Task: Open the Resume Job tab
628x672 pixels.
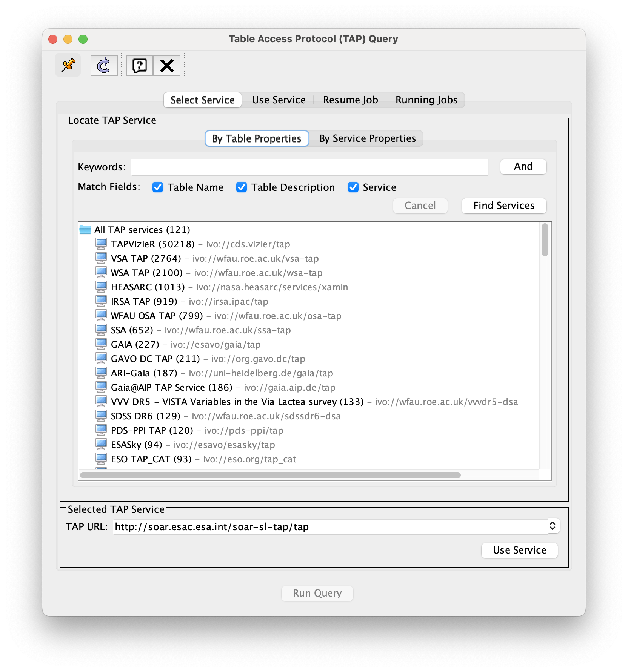Action: pos(351,100)
